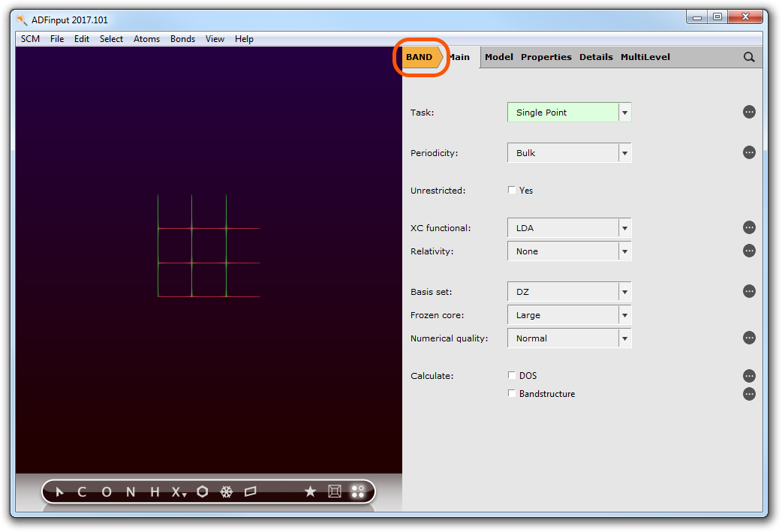Click the star icon in bottom toolbar

pos(310,492)
